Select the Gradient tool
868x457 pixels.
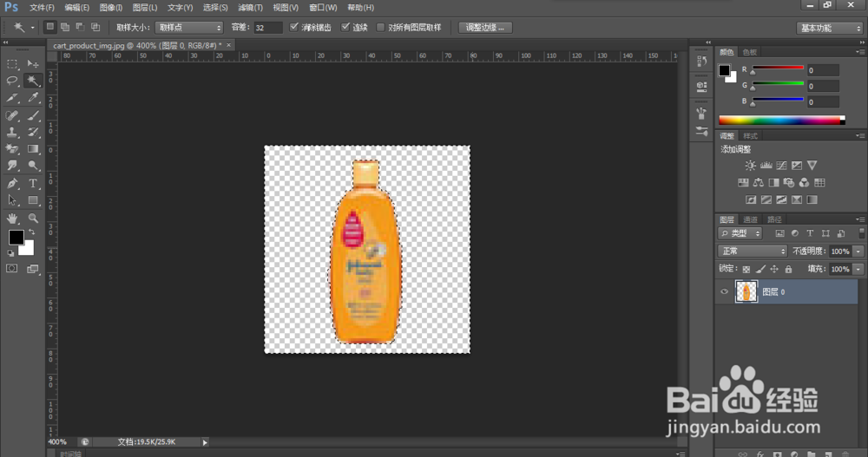(x=33, y=148)
